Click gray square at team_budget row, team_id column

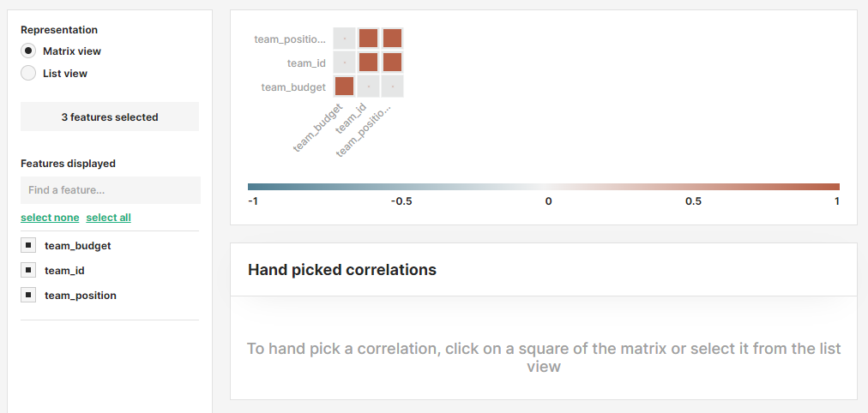pyautogui.click(x=368, y=87)
